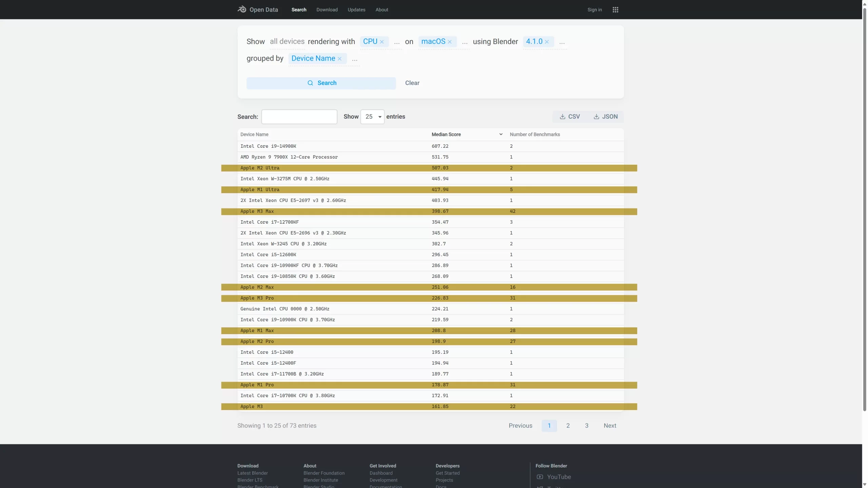Expand the 'all devices' filter selector
This screenshot has width=868, height=488.
point(287,41)
